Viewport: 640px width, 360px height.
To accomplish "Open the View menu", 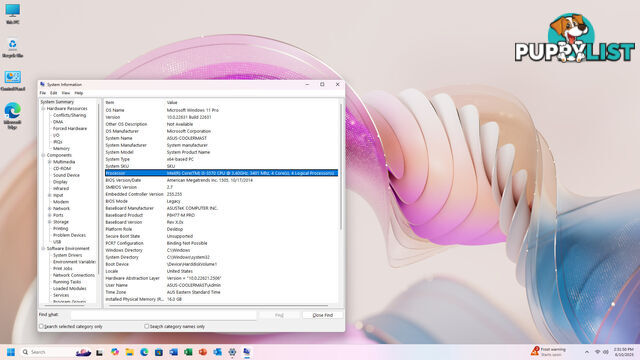I will pos(65,93).
